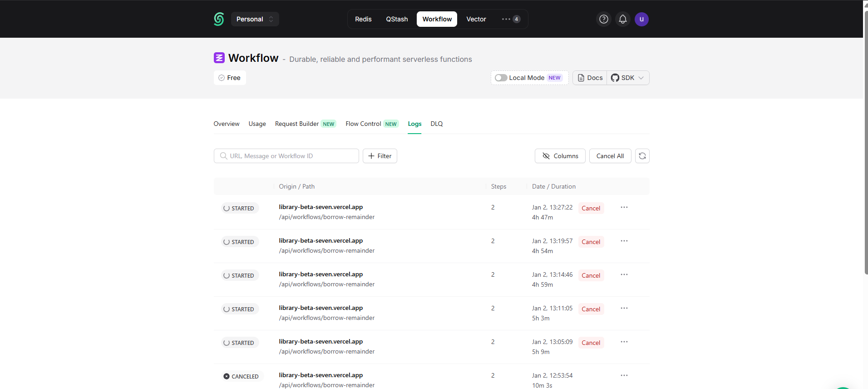Click the refresh logs icon
868x389 pixels.
[642, 156]
